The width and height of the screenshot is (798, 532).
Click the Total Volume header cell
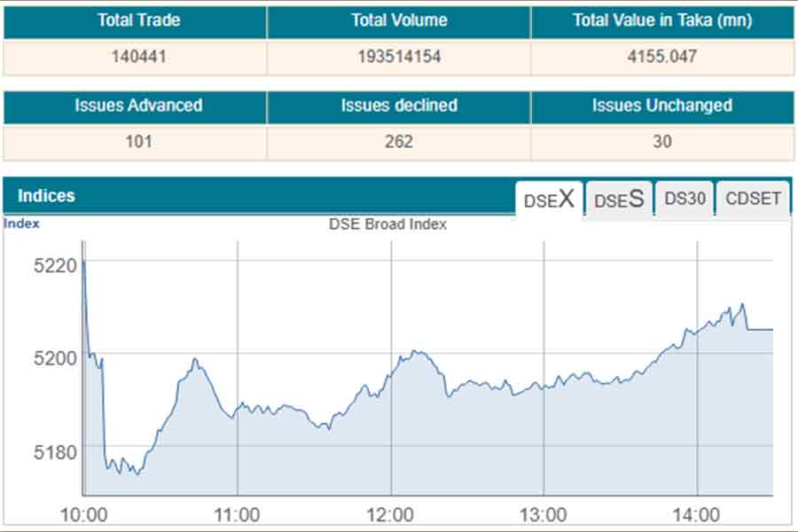coord(398,20)
